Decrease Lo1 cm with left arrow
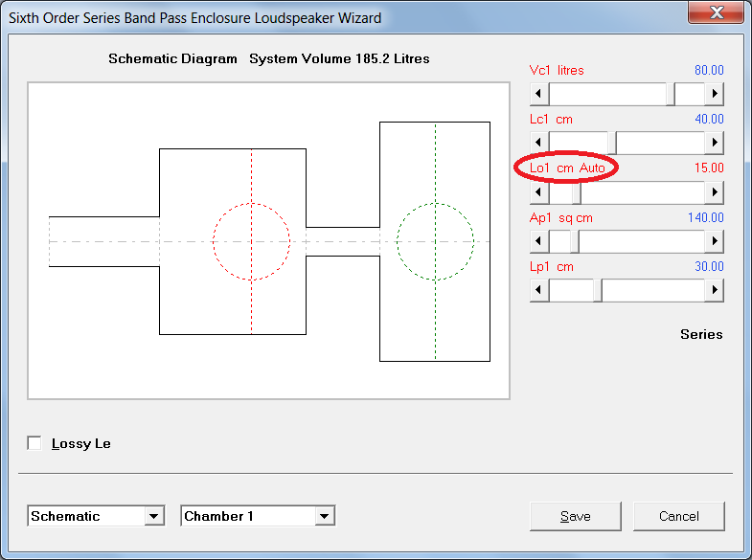Viewport: 752px width, 560px height. 539,192
